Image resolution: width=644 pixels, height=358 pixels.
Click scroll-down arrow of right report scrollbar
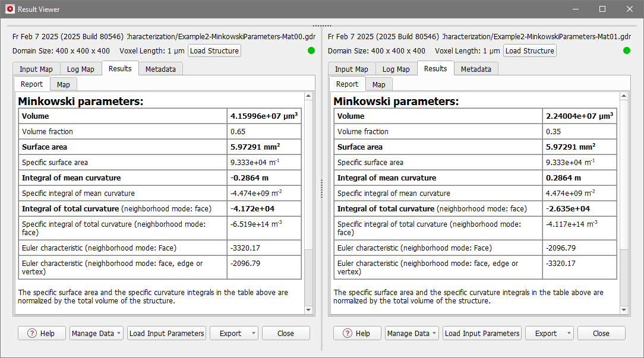[624, 310]
